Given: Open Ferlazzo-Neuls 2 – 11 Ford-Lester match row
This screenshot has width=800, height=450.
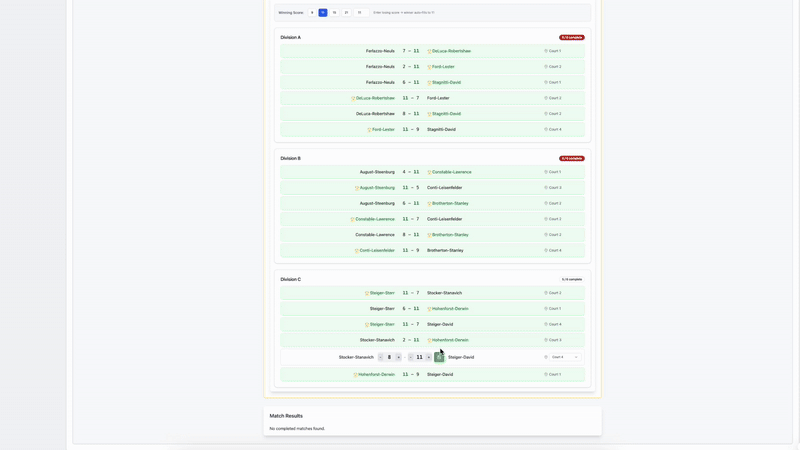Looking at the screenshot, I should point(432,67).
